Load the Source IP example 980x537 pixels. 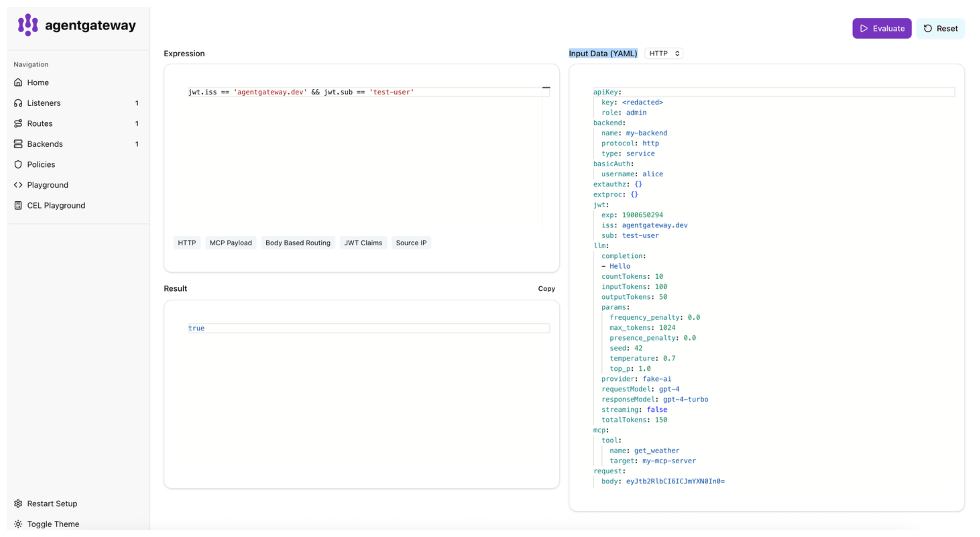pos(411,243)
